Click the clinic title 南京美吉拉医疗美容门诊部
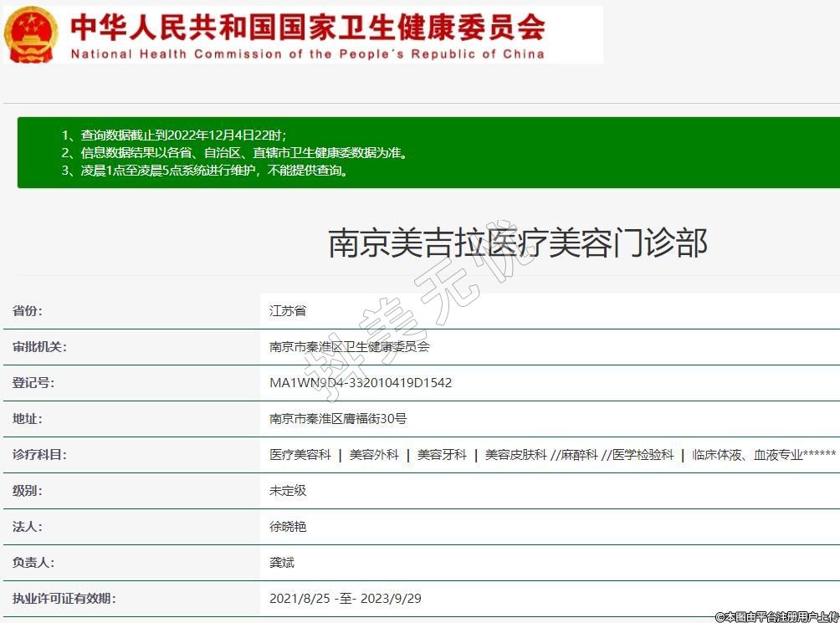The width and height of the screenshot is (840, 623). (x=518, y=243)
